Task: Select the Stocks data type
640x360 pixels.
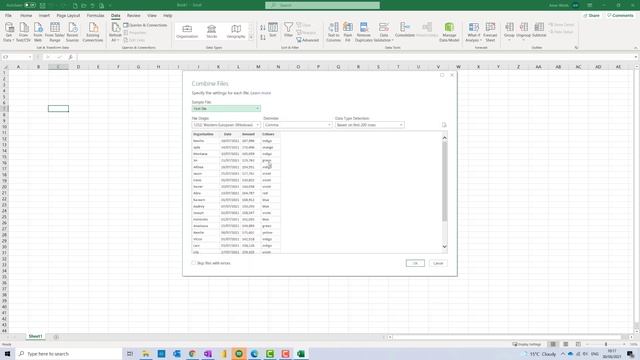Action: click(x=211, y=31)
